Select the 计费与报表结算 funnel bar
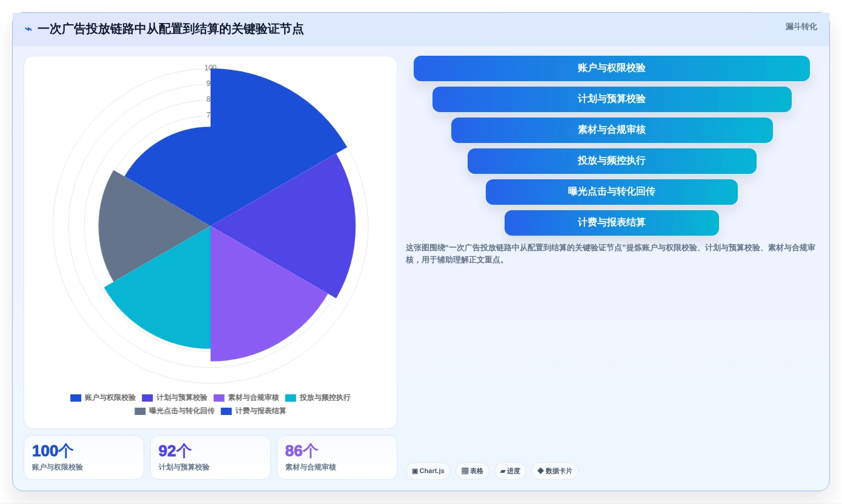This screenshot has width=842, height=504. click(x=611, y=223)
